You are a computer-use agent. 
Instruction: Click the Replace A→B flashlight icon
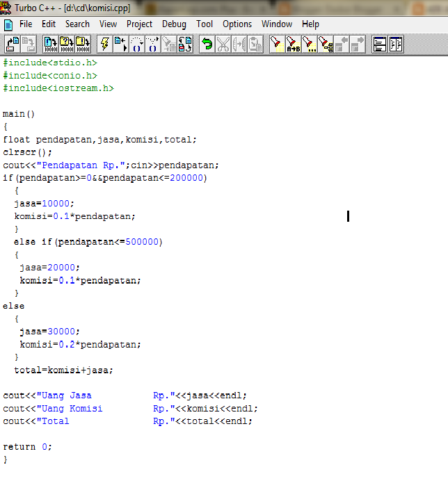click(293, 44)
